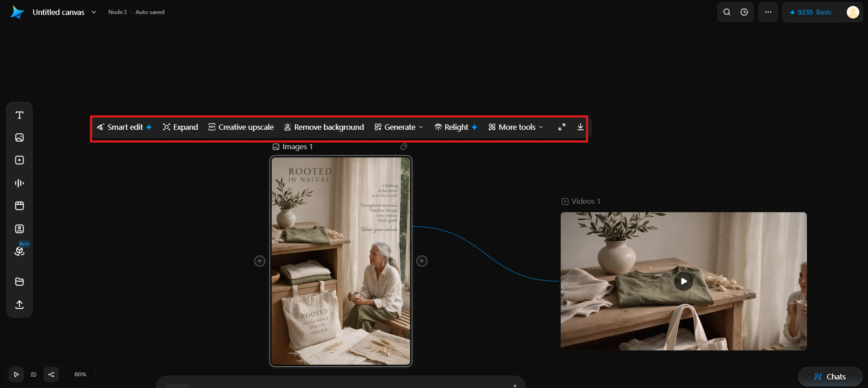Expand the More tools dropdown
Viewport: 868px width, 388px height.
coord(516,127)
